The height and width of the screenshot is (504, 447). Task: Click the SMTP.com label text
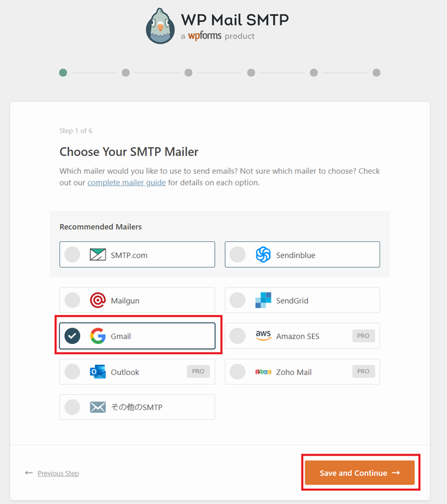coord(129,255)
